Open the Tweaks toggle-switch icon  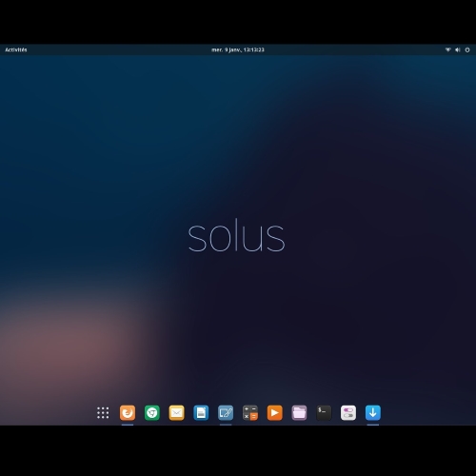(348, 413)
